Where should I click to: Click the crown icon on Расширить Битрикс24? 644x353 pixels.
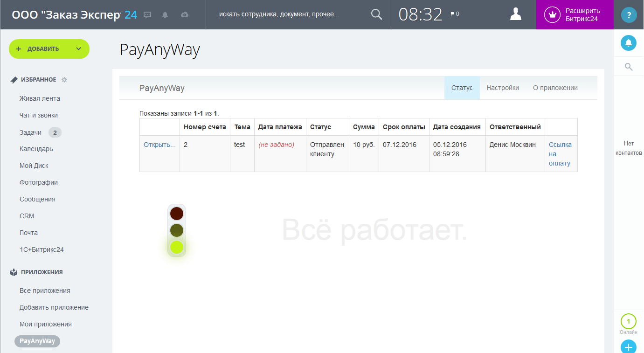(x=553, y=14)
